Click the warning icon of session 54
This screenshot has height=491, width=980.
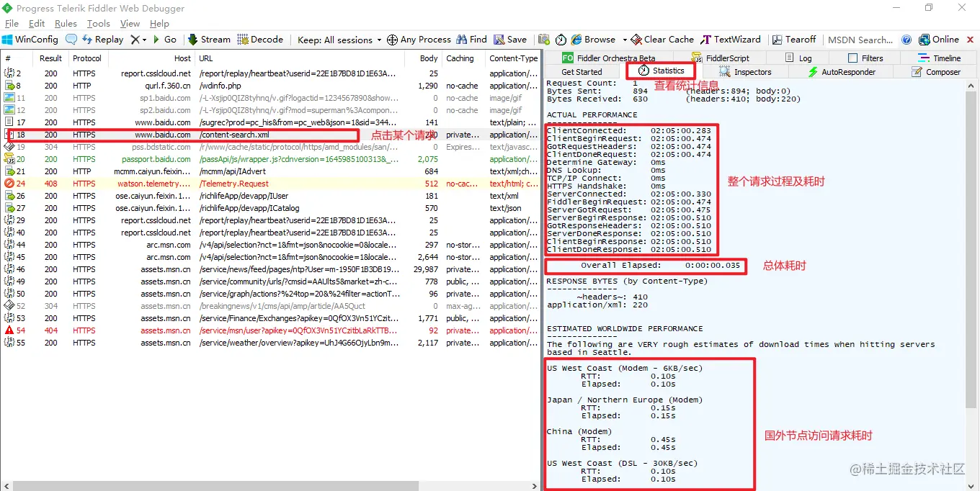[x=9, y=330]
